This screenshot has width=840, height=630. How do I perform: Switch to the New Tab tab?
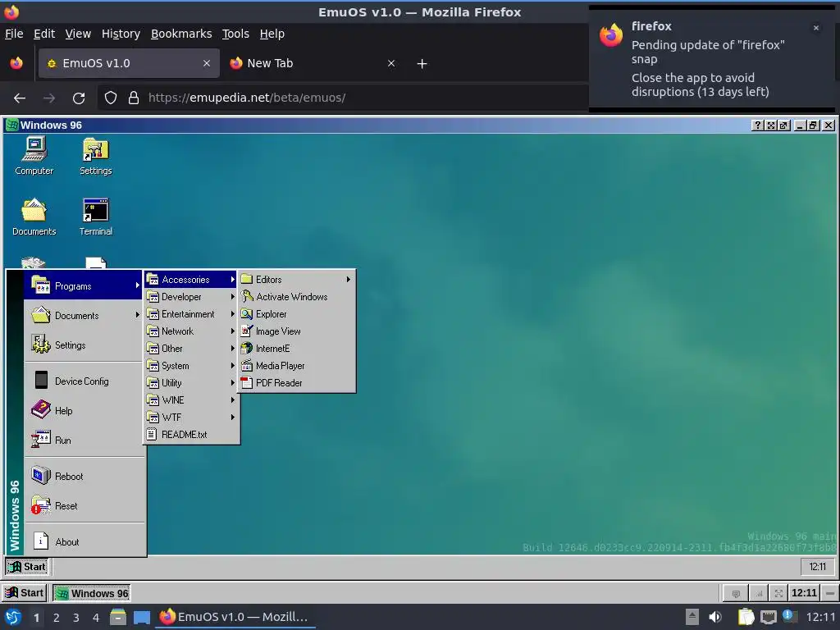(x=313, y=63)
